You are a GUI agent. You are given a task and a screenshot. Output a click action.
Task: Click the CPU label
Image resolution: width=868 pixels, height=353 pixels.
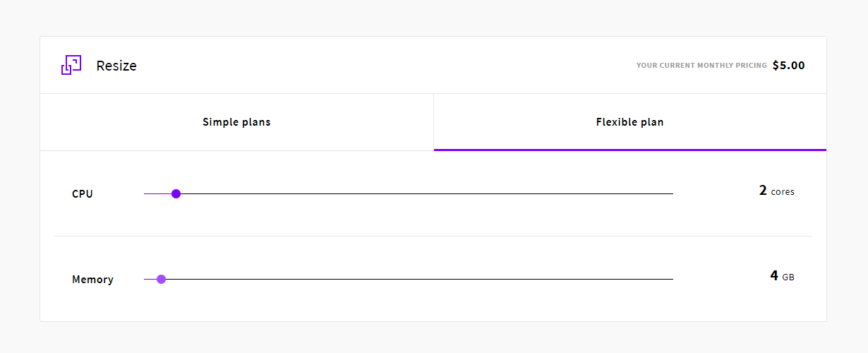pos(83,194)
